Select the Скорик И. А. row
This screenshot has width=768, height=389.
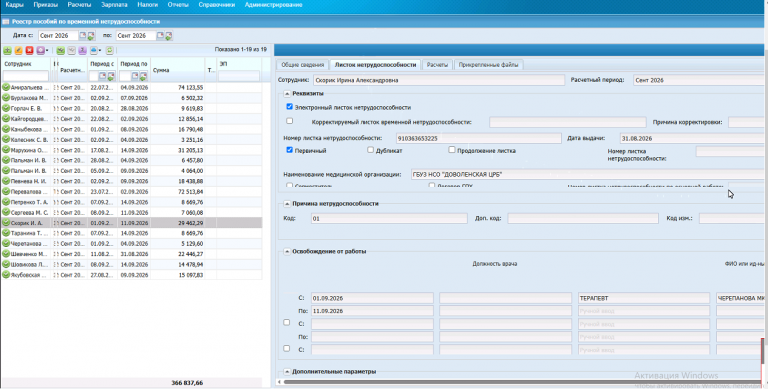point(131,223)
